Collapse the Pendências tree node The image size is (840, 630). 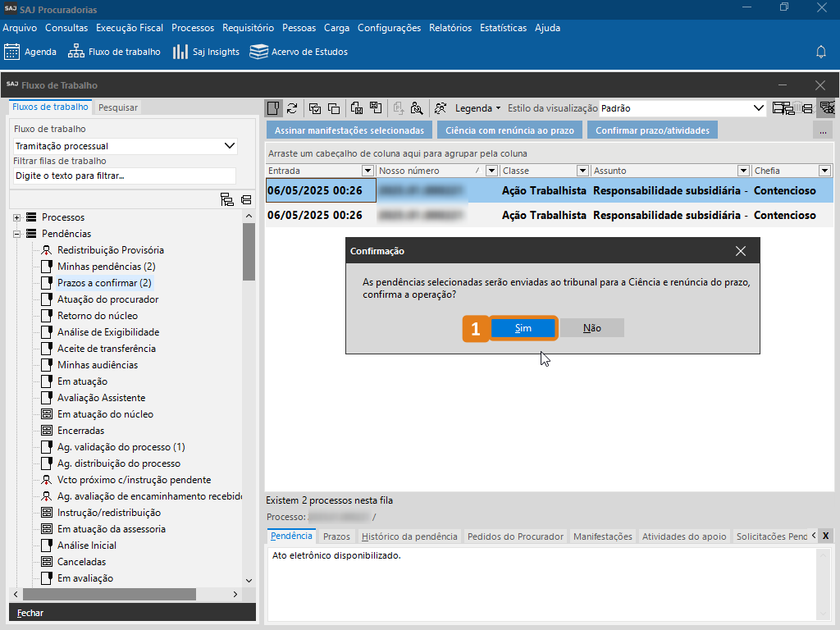(x=16, y=234)
